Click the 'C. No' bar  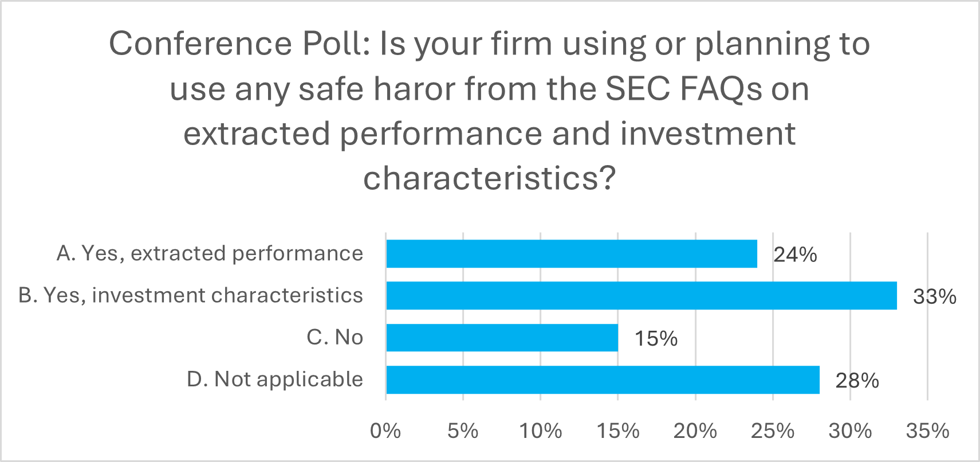pyautogui.click(x=502, y=338)
